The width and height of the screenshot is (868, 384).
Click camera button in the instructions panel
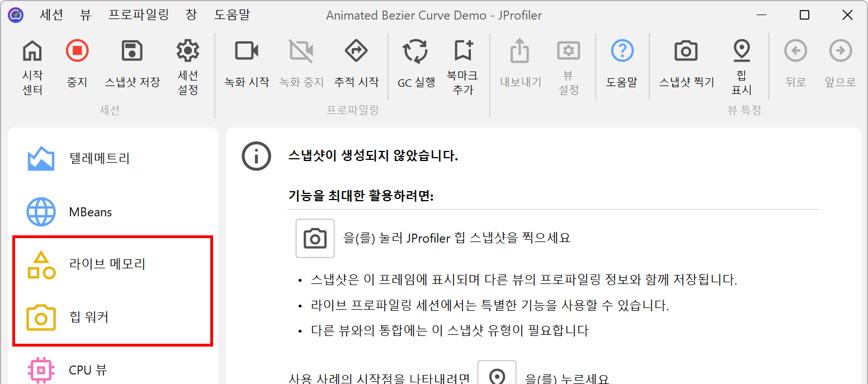(315, 238)
